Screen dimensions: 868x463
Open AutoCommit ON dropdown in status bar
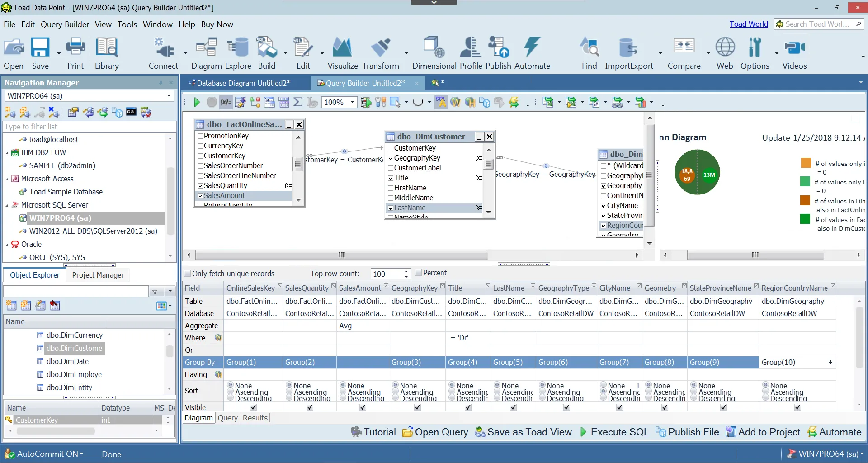pos(81,454)
